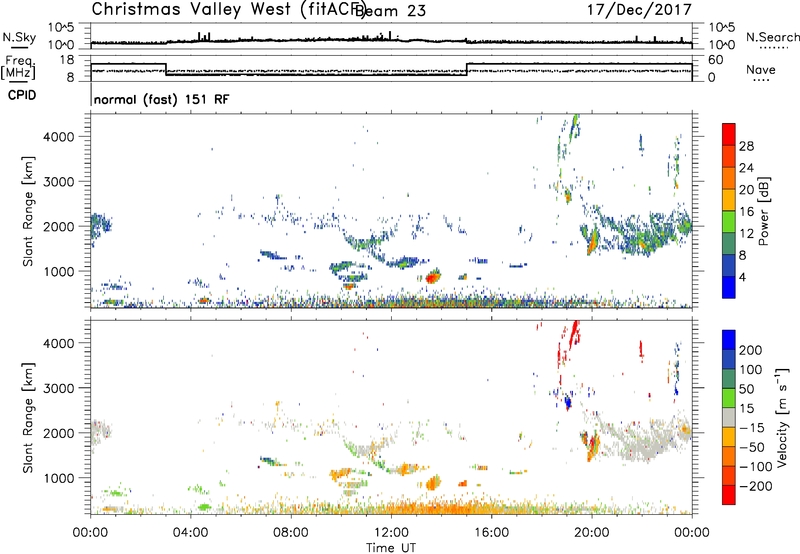800x554 pixels.
Task: Click the '-15' tick on the velocity colorbar
Action: click(x=752, y=427)
